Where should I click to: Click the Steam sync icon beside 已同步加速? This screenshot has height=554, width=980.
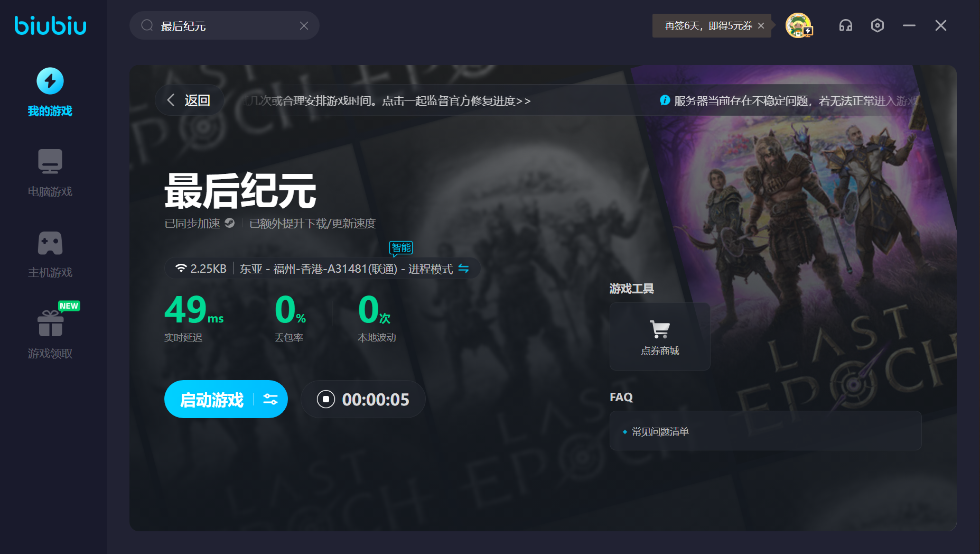(229, 223)
